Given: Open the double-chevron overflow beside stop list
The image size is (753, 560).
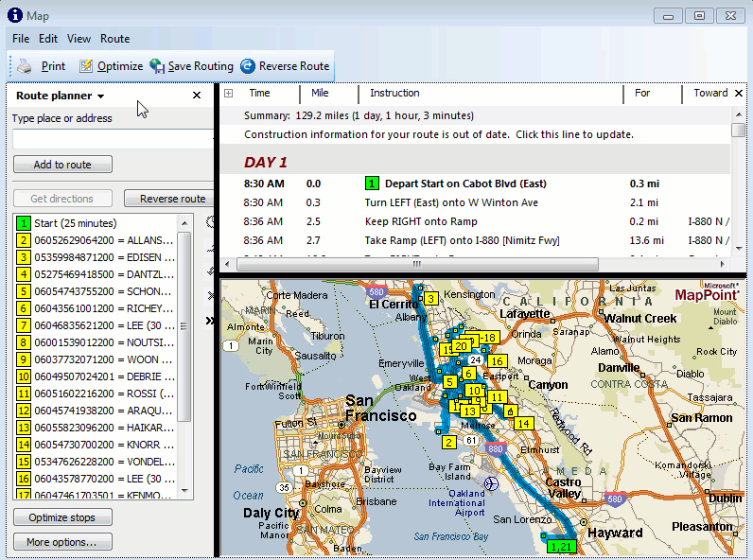Looking at the screenshot, I should pos(210,321).
